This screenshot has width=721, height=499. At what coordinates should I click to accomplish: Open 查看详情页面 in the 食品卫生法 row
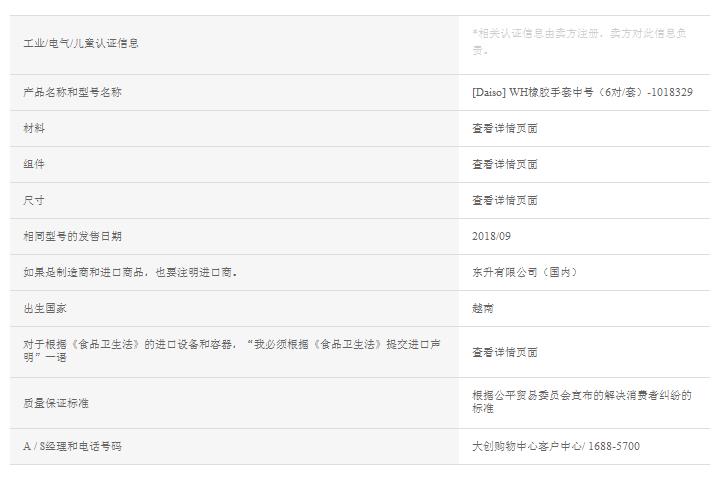(x=505, y=352)
